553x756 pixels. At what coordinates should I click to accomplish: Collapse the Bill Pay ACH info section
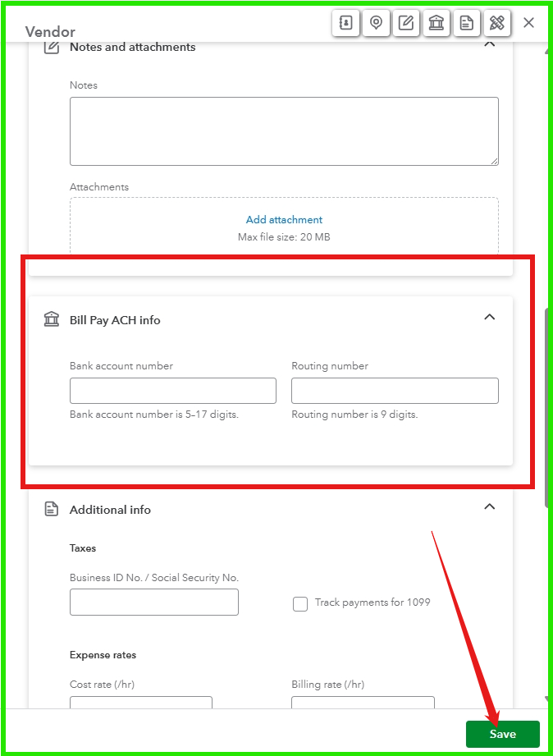click(x=489, y=317)
